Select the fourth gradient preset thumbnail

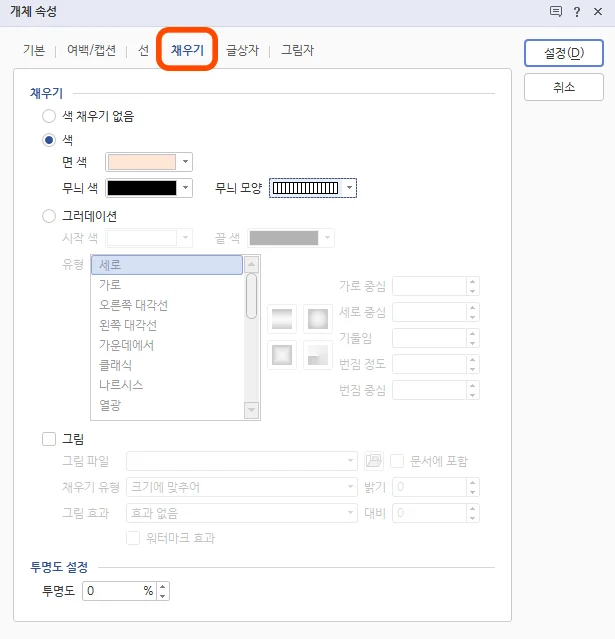(318, 355)
